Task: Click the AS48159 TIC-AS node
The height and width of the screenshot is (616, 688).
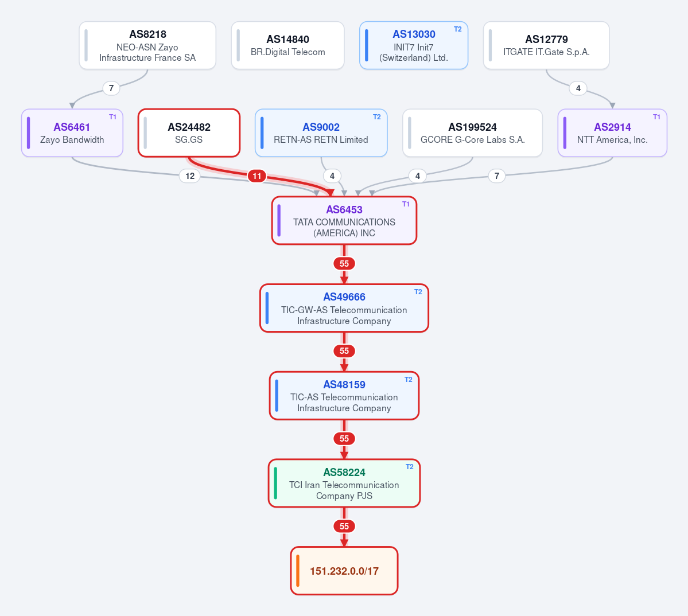Action: coord(344,396)
